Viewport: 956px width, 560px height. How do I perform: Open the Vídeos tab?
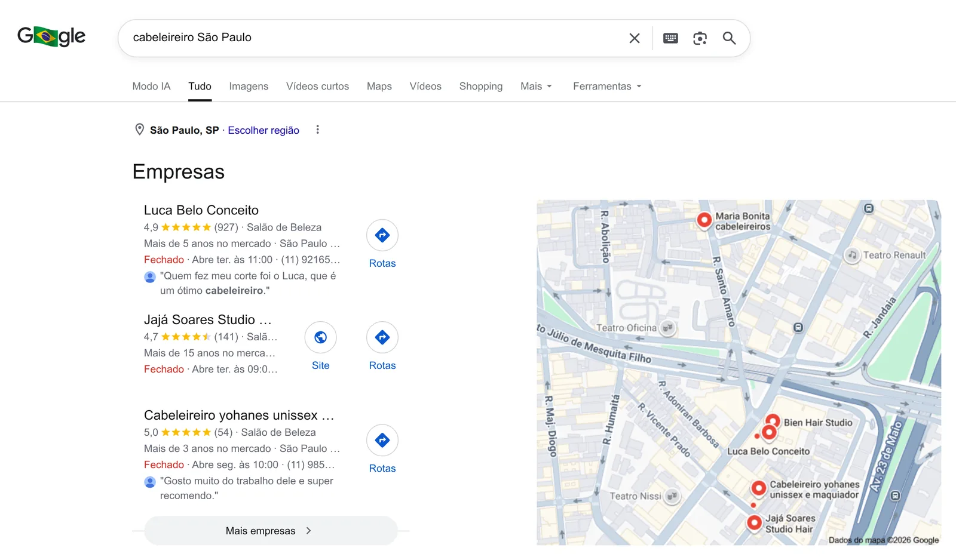pyautogui.click(x=425, y=87)
